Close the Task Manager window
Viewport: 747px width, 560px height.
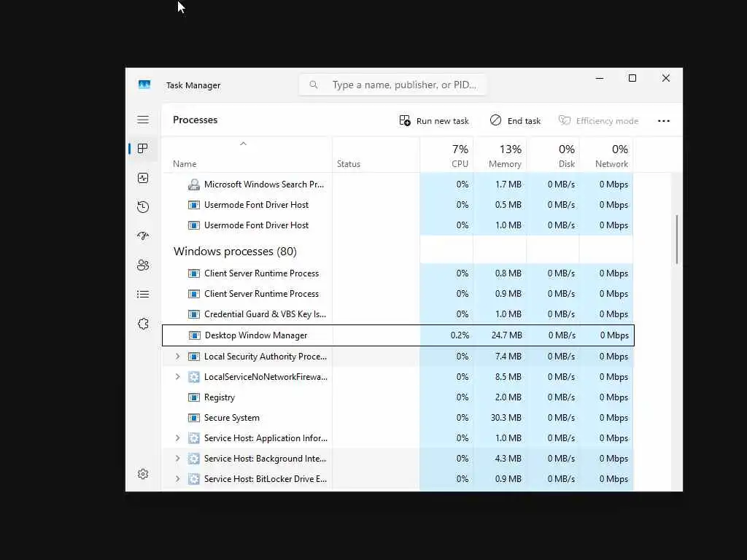tap(666, 78)
